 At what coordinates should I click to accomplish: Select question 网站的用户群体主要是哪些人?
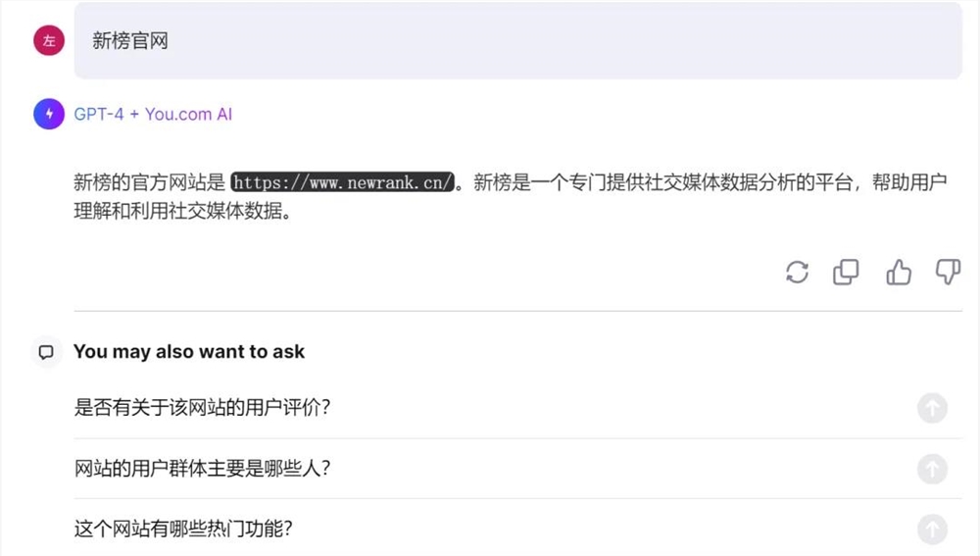click(x=202, y=469)
